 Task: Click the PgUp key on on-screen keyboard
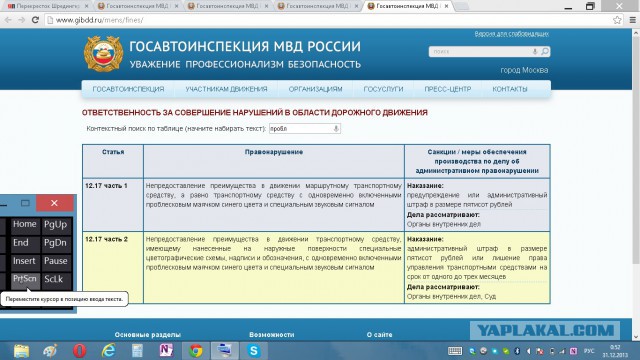click(56, 224)
